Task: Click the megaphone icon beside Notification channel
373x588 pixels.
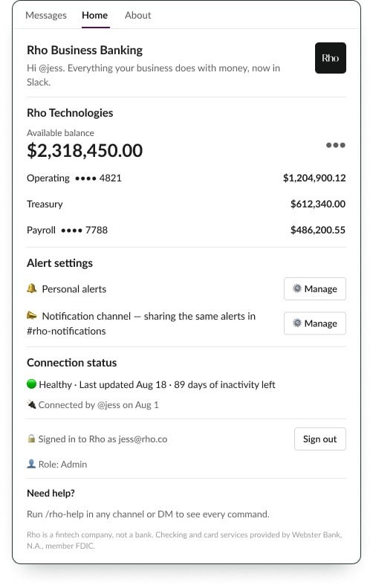Action: (x=31, y=315)
